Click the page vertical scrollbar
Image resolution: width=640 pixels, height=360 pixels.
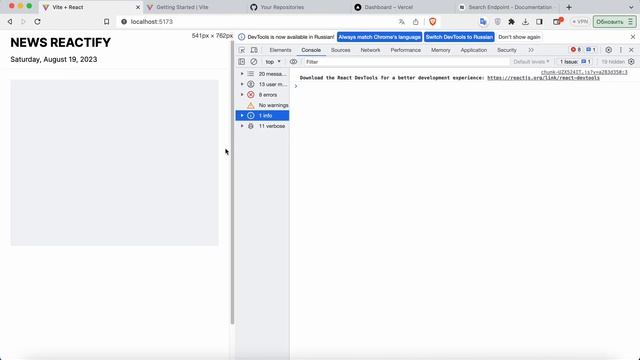(232, 182)
